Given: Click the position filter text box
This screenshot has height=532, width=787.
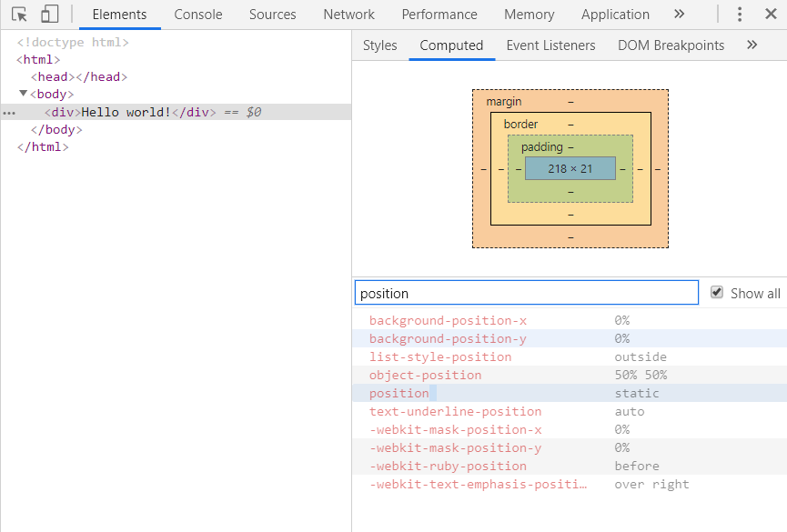Looking at the screenshot, I should coord(527,293).
